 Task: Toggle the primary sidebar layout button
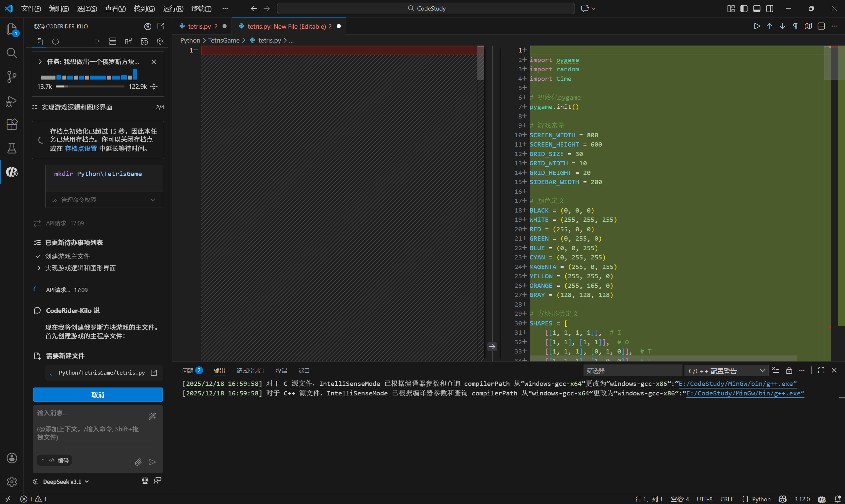coord(744,9)
